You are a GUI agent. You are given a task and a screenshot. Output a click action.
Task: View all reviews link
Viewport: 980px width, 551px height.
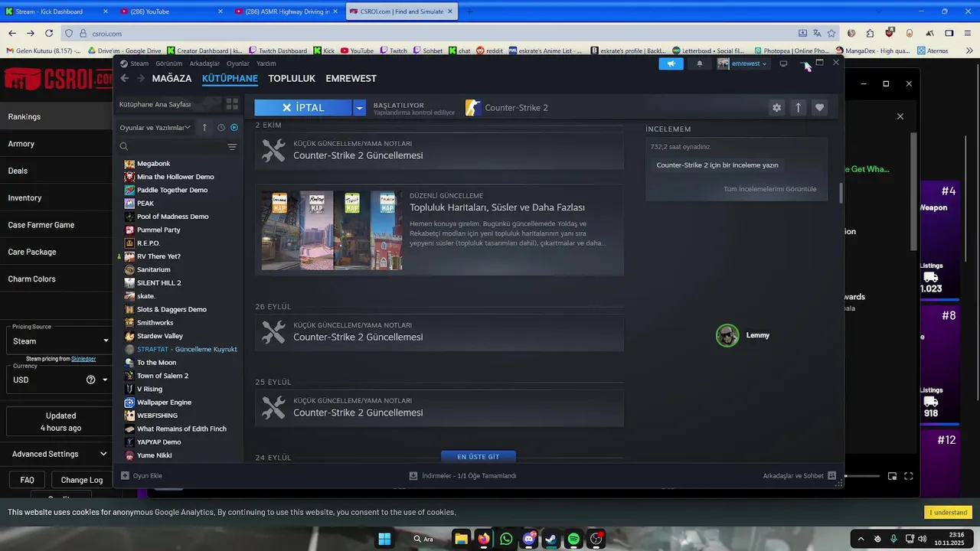point(770,189)
